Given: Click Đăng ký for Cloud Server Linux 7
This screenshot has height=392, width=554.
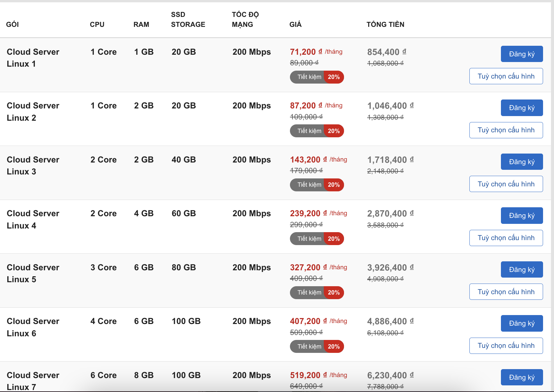Looking at the screenshot, I should (522, 377).
